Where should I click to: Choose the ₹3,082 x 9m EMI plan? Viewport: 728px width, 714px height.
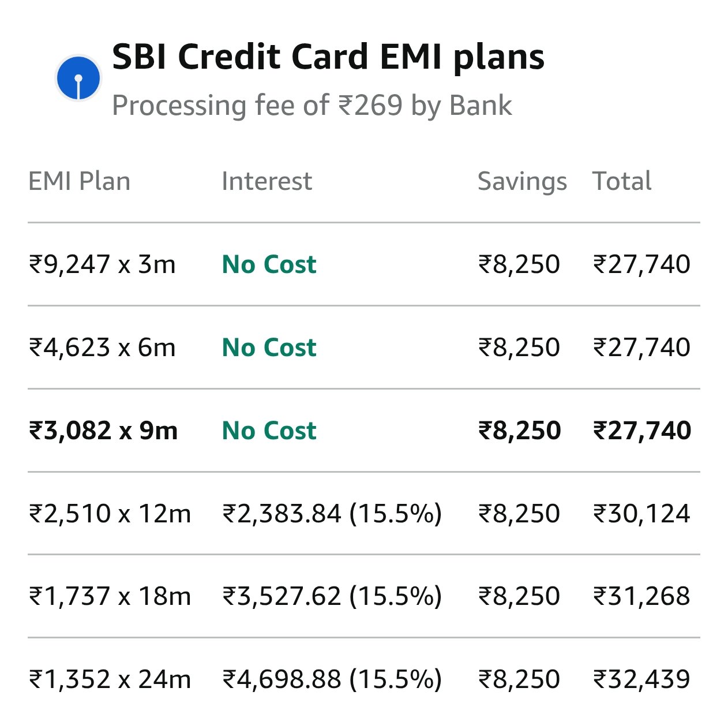[x=103, y=431]
